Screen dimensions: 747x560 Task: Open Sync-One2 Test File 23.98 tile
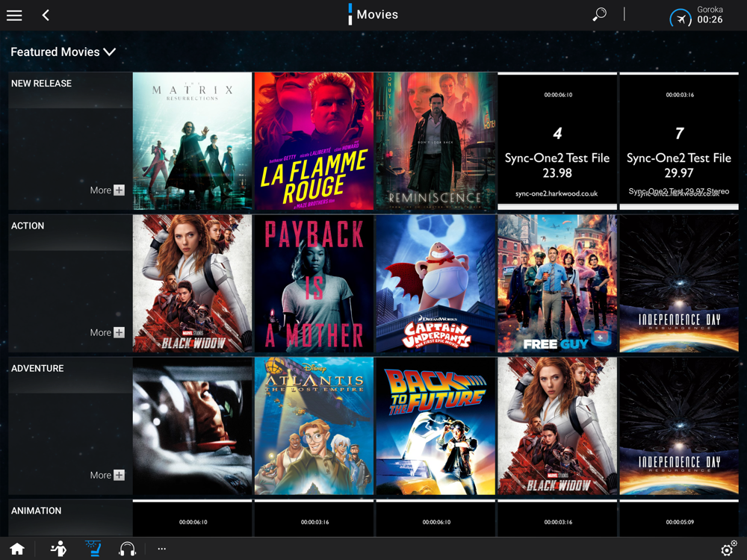[557, 141]
